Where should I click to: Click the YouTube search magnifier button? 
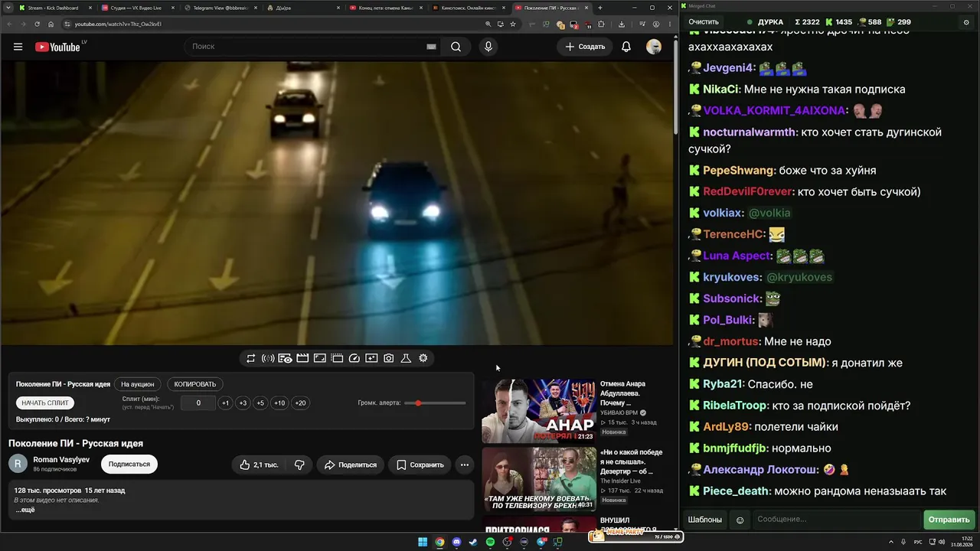click(456, 47)
